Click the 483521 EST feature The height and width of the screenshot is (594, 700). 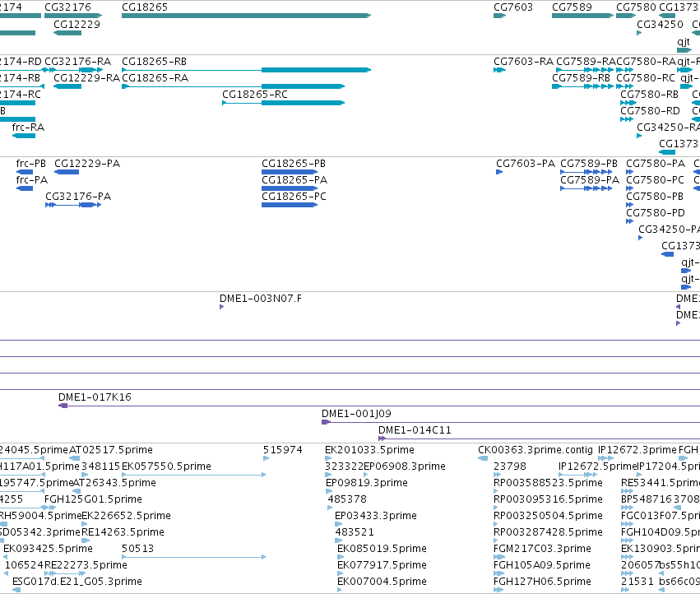click(338, 541)
